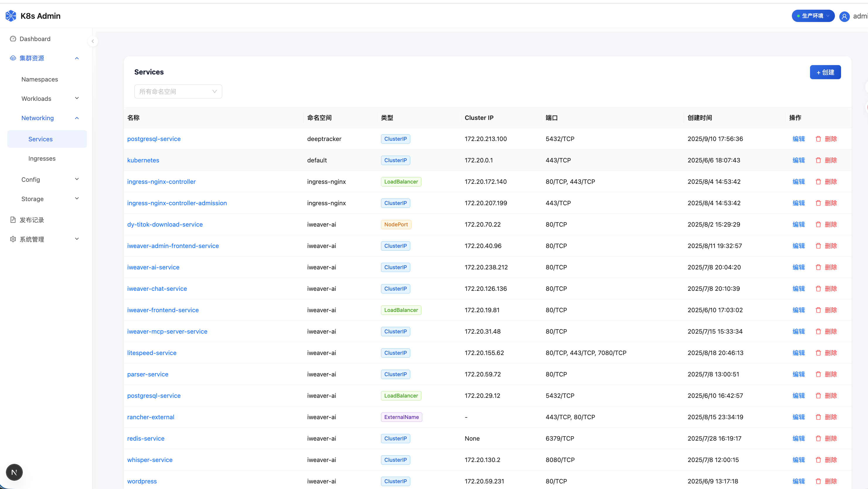The width and height of the screenshot is (868, 489).
Task: Click the round N badge icon at bottom left
Action: (14, 472)
